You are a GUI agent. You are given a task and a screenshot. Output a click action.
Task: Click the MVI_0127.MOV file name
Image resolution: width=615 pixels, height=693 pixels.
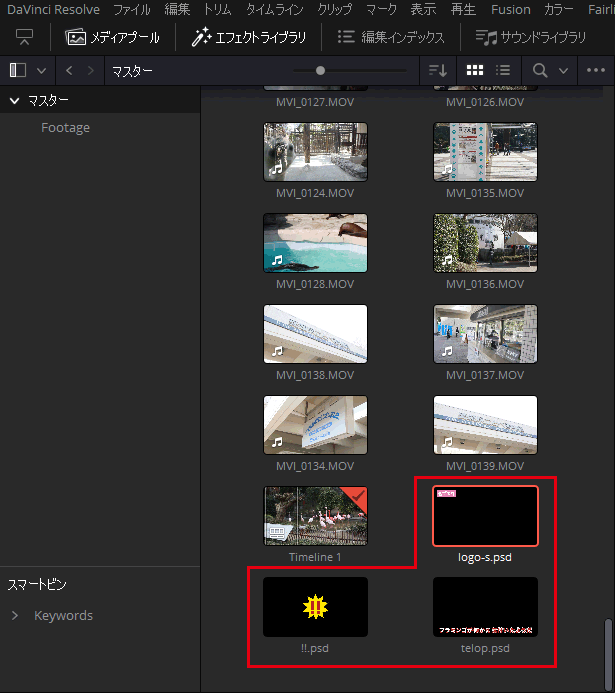[315, 102]
